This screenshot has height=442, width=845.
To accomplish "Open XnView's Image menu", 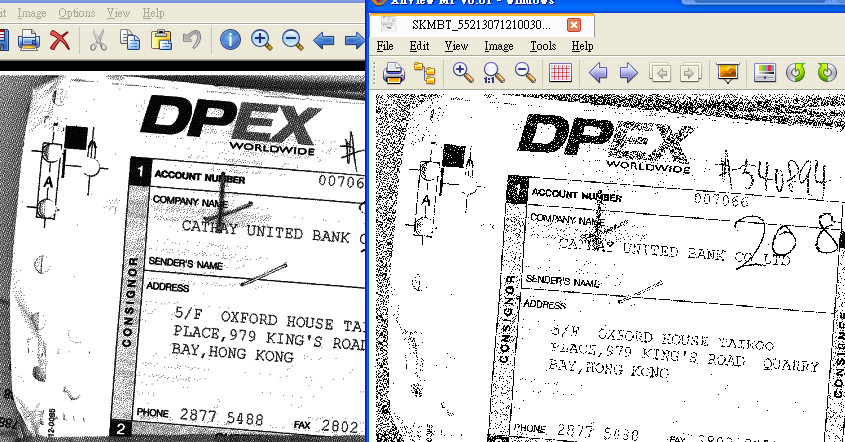I will coord(498,46).
